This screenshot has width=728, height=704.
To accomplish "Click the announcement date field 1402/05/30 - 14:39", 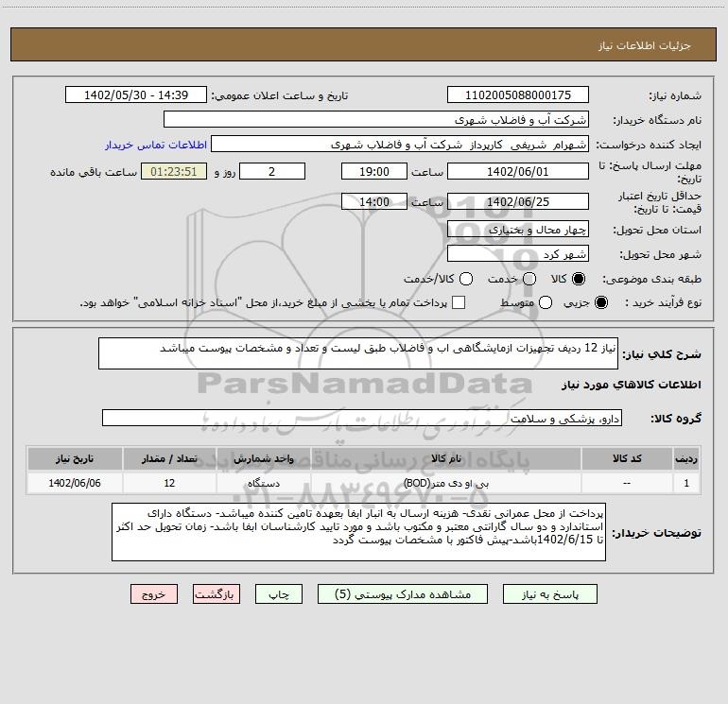I will [x=136, y=94].
